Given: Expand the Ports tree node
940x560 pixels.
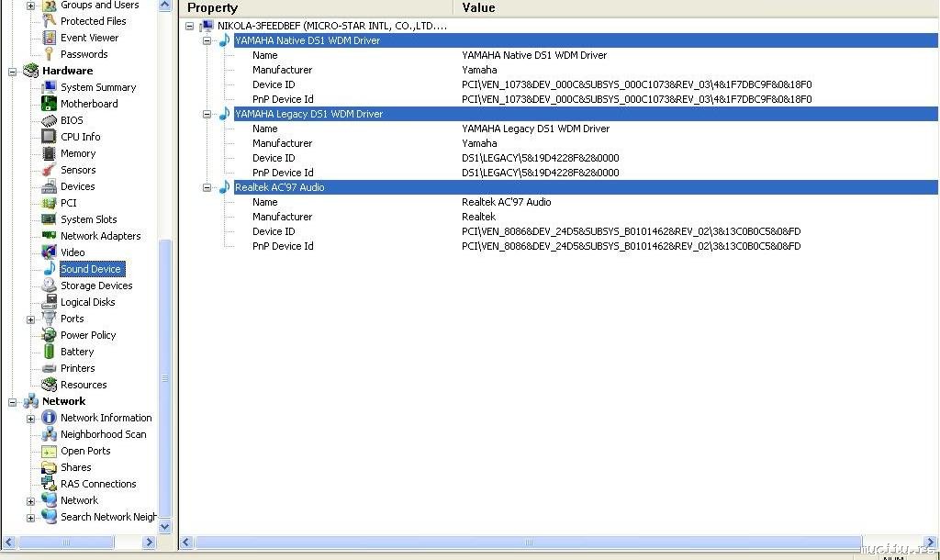Looking at the screenshot, I should coord(30,319).
